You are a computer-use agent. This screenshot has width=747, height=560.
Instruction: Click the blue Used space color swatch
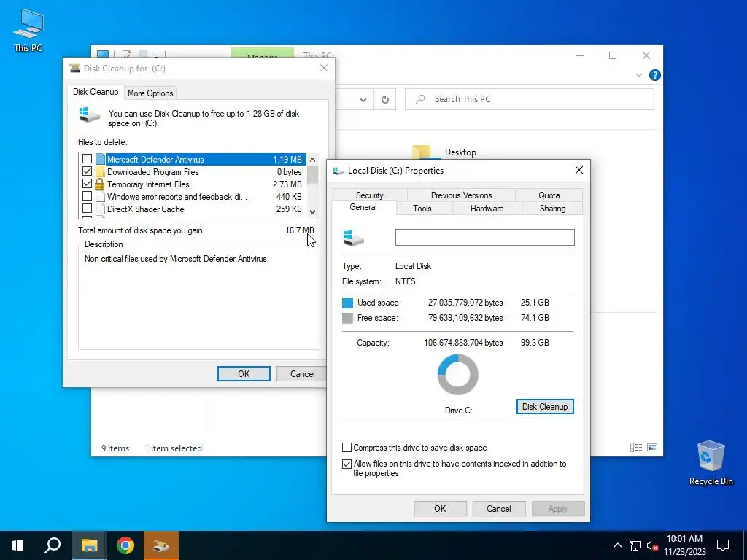[348, 303]
